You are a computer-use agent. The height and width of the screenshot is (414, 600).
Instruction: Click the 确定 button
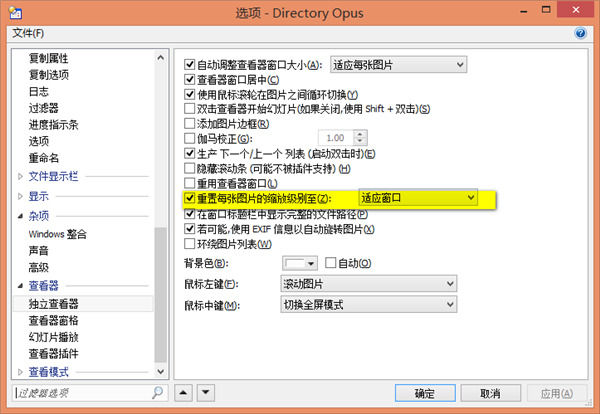tap(425, 393)
